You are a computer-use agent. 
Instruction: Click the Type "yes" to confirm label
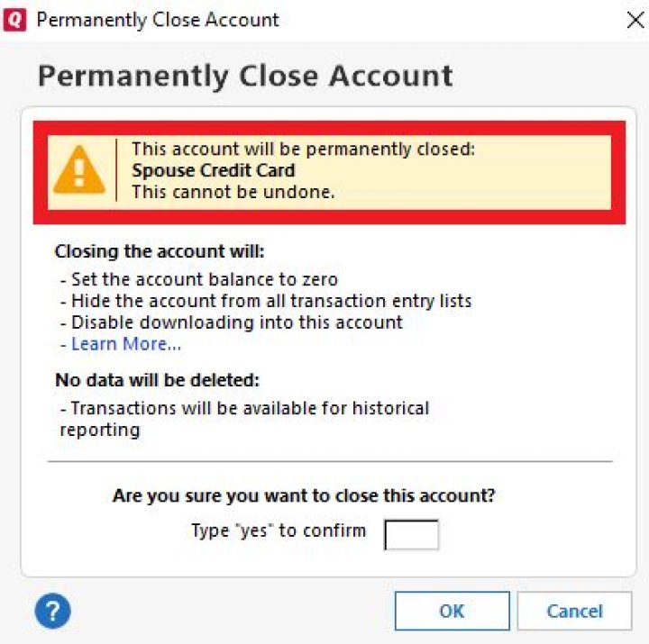click(x=279, y=531)
